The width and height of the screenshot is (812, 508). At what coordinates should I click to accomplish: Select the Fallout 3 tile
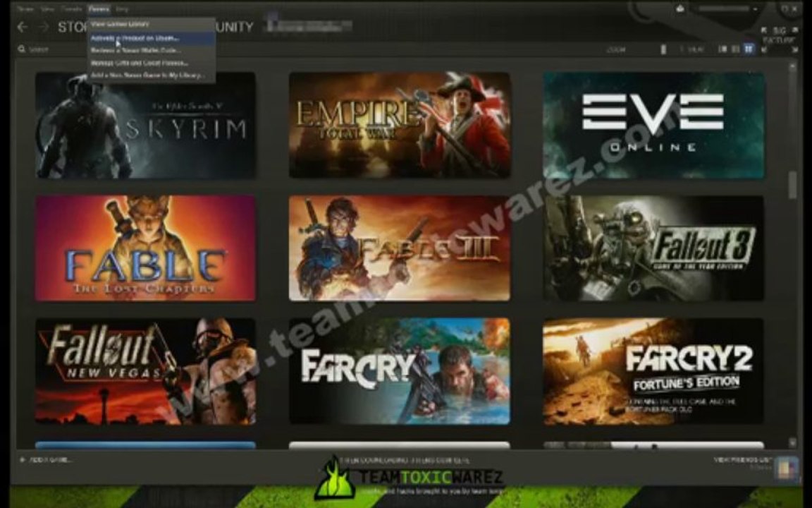point(653,248)
